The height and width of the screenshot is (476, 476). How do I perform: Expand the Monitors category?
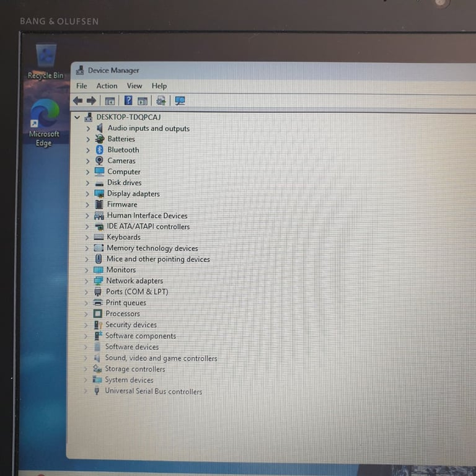coord(87,270)
